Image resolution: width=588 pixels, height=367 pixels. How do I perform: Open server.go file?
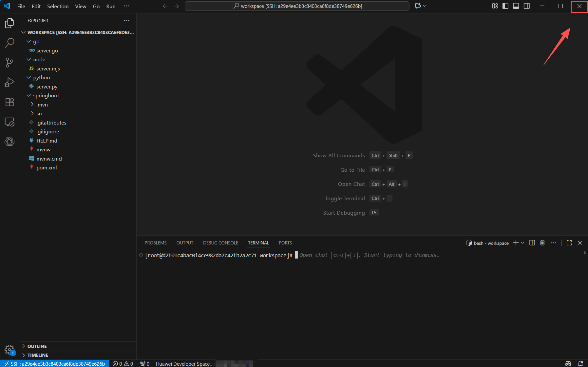coord(78,50)
